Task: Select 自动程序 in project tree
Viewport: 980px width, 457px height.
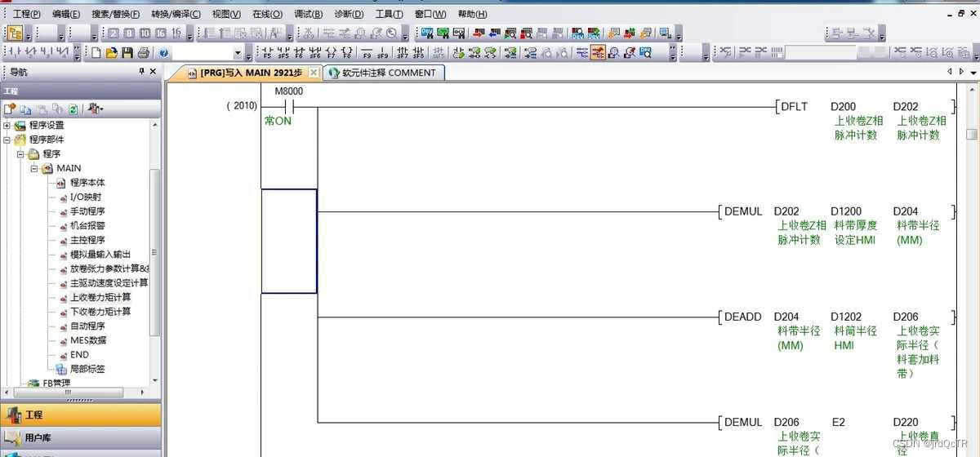Action: click(x=87, y=326)
